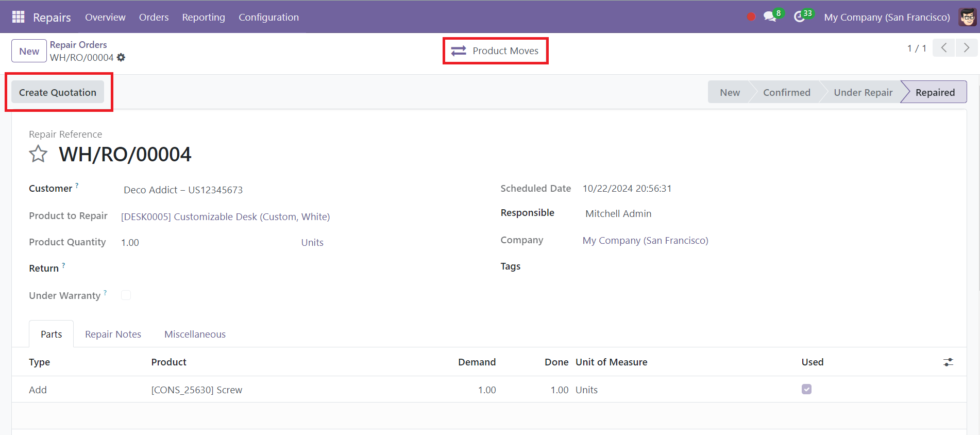Click the Done value 1.00 for Screw
The image size is (980, 435).
click(x=559, y=390)
